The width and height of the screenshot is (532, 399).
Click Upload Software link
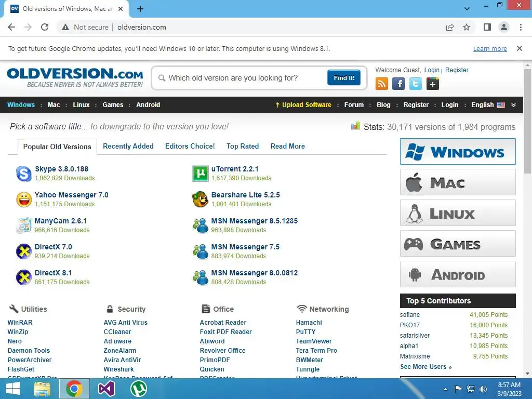coord(303,105)
